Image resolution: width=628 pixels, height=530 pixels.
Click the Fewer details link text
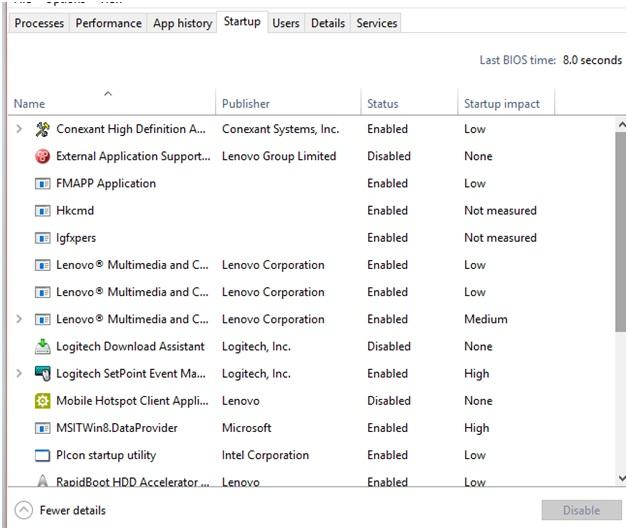click(72, 510)
